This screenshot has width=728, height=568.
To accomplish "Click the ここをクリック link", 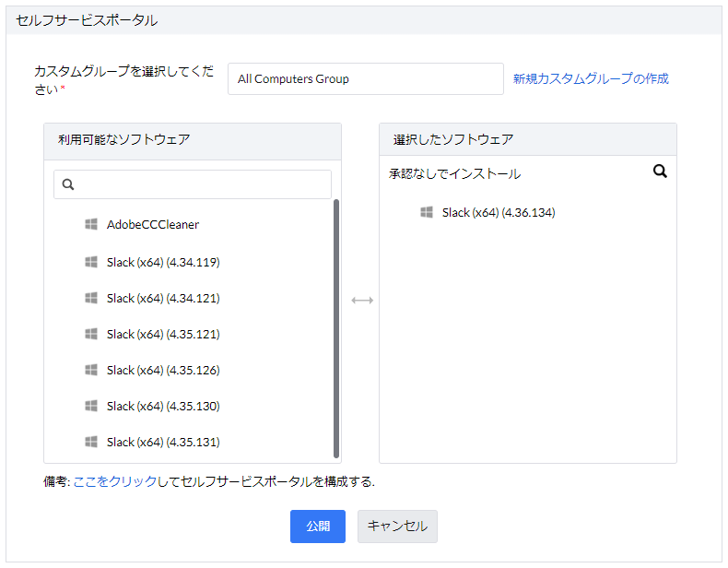I will point(114,480).
